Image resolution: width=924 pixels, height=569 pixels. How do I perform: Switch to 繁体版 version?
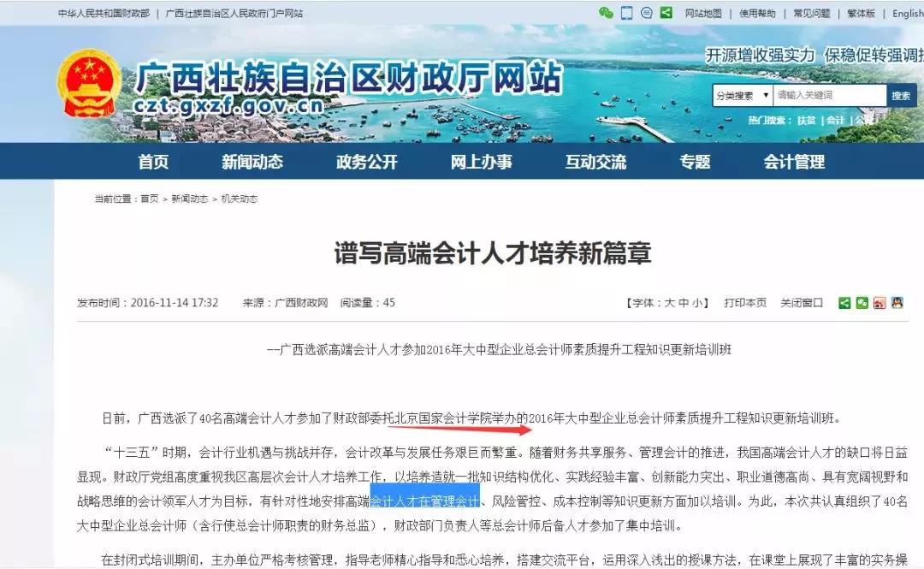861,13
